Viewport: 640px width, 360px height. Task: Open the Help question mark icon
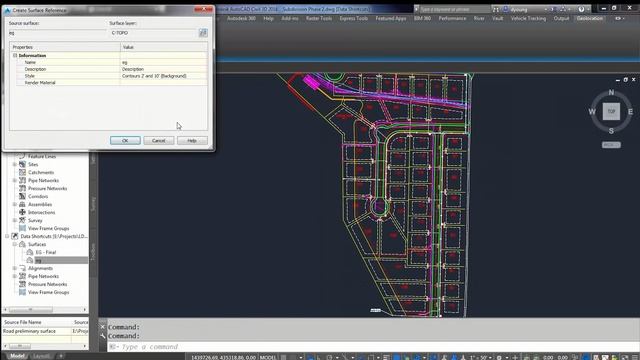pos(581,9)
